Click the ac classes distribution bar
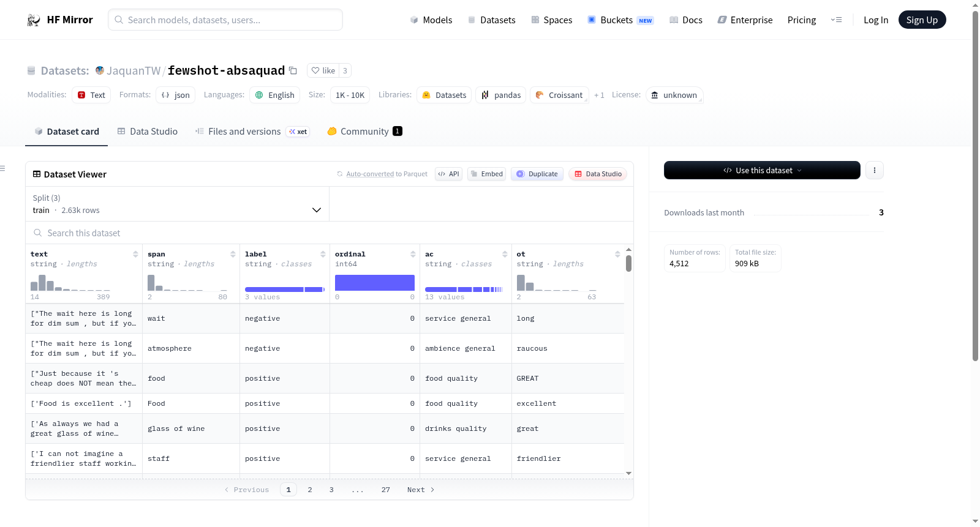The image size is (980, 527). 464,290
